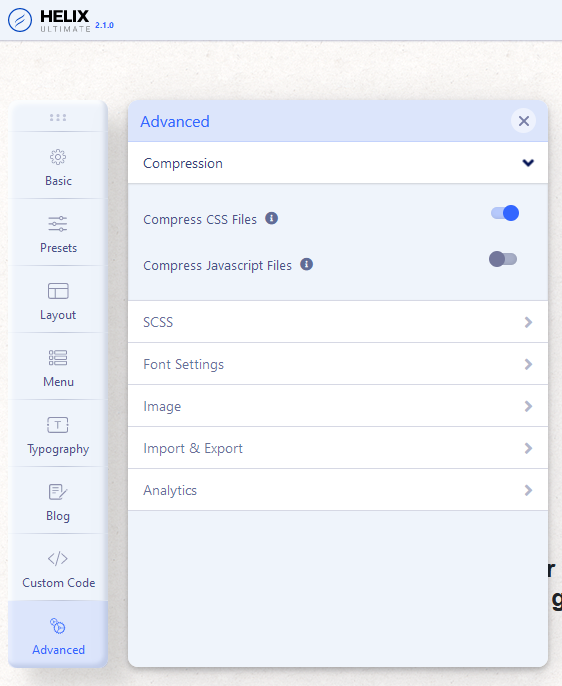The width and height of the screenshot is (562, 686).
Task: Select the Layout panel icon
Action: pyautogui.click(x=58, y=291)
